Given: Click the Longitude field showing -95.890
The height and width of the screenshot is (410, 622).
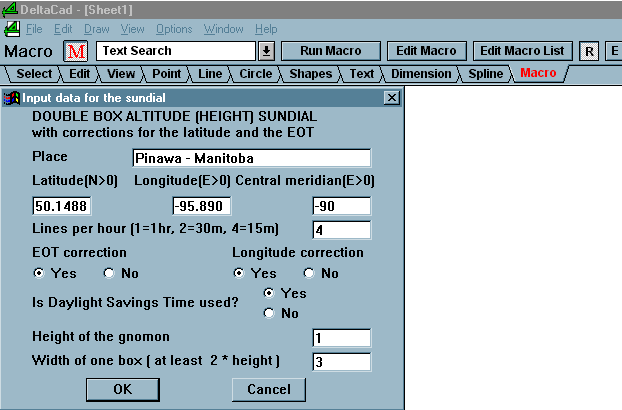Looking at the screenshot, I should (202, 206).
